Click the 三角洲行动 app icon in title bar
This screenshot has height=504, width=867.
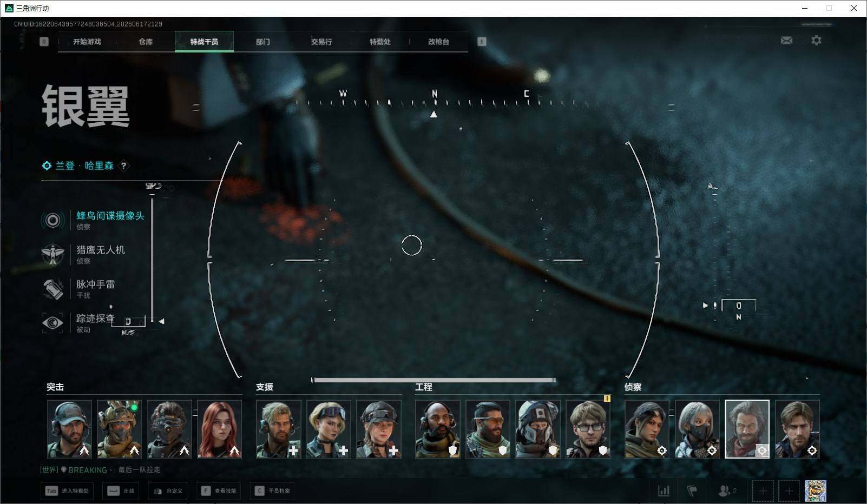tap(9, 8)
